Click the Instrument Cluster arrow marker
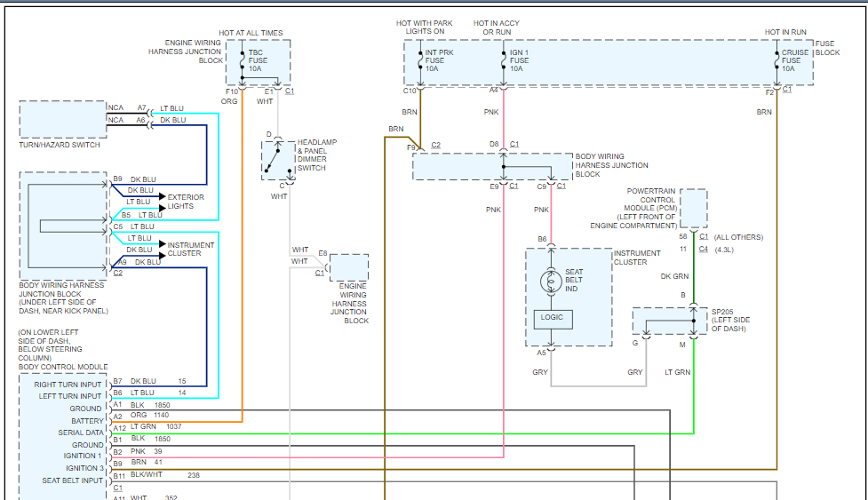The image size is (868, 500). [x=162, y=244]
